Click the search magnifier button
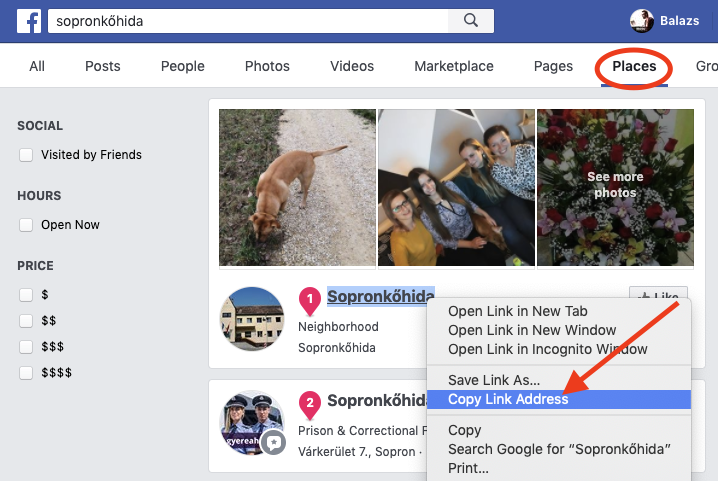Viewport: 718px width, 481px height. tap(471, 21)
